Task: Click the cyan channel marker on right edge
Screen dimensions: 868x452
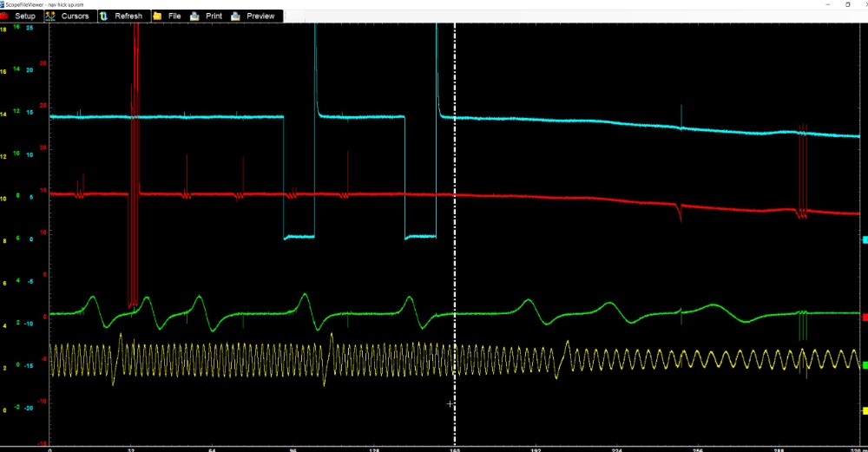Action: click(x=864, y=239)
